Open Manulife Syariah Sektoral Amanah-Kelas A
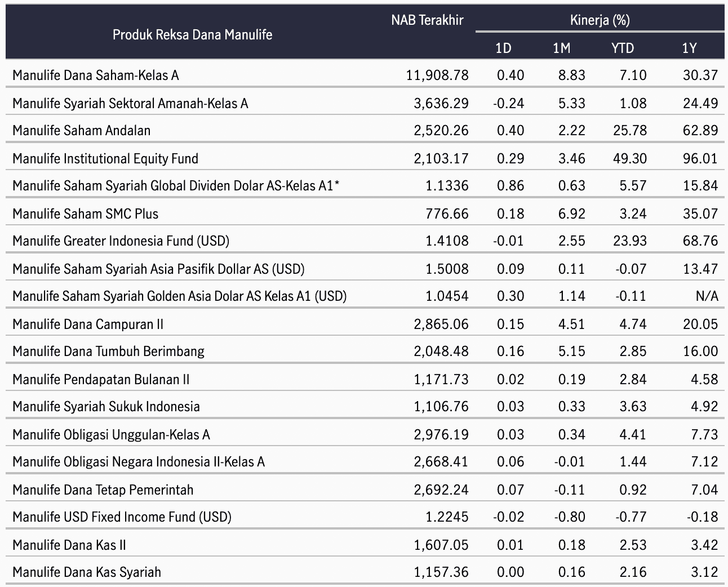 [130, 104]
